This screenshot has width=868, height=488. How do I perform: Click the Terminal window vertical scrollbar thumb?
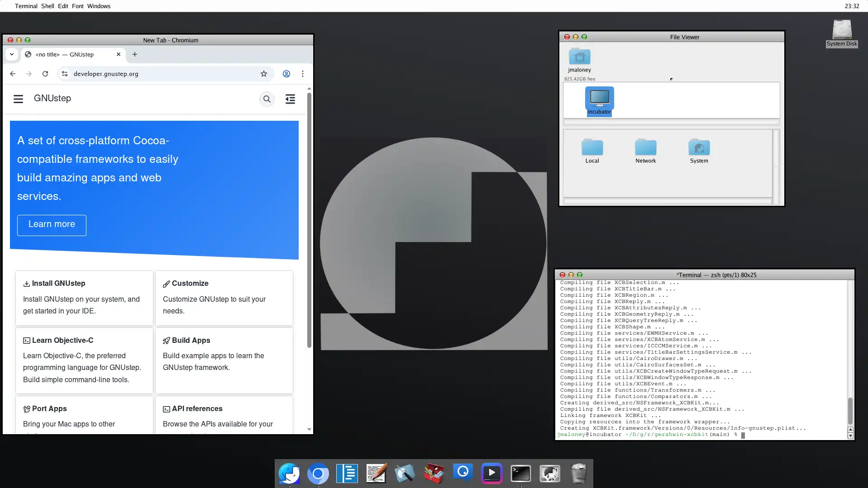click(850, 411)
